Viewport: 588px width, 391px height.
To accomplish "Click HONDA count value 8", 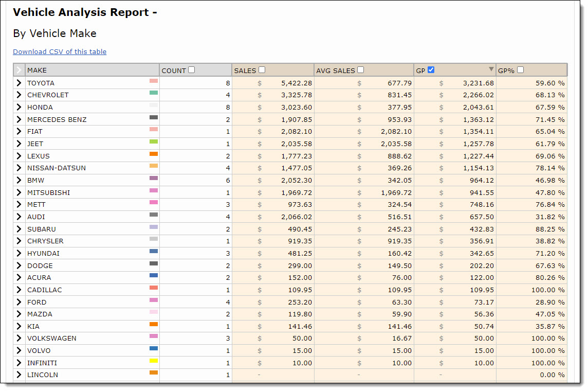I will 228,108.
